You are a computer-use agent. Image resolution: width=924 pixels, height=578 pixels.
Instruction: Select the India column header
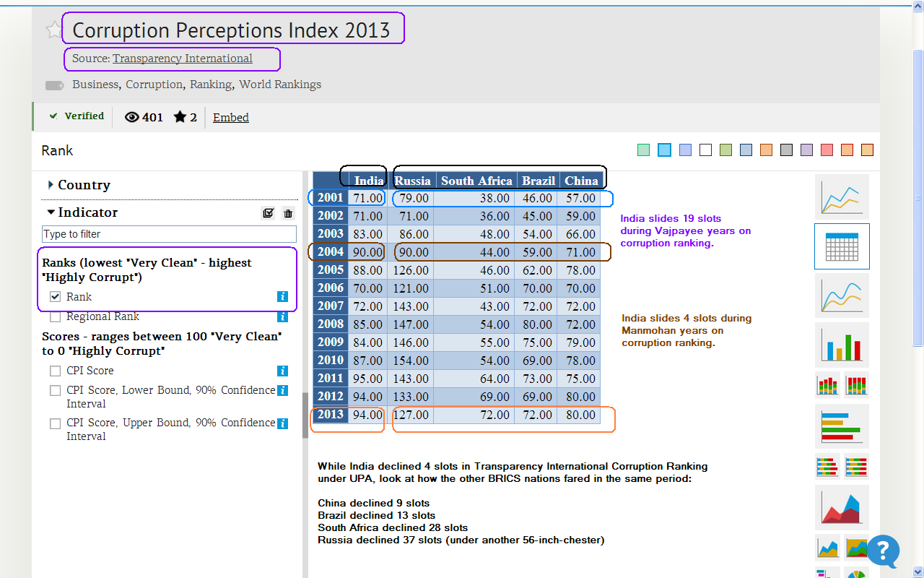[x=369, y=181]
